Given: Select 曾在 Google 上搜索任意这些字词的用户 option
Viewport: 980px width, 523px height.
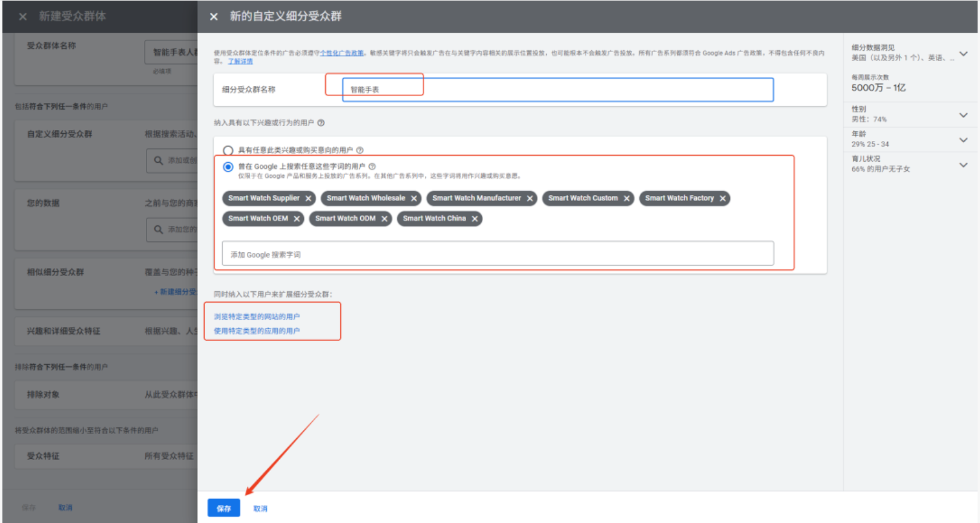Looking at the screenshot, I should [x=228, y=167].
